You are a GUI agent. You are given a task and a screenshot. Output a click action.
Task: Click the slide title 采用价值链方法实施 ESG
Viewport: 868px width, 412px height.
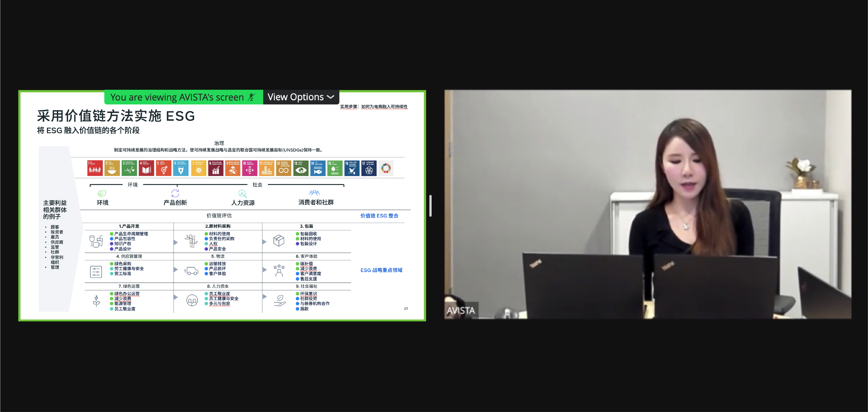click(x=116, y=116)
